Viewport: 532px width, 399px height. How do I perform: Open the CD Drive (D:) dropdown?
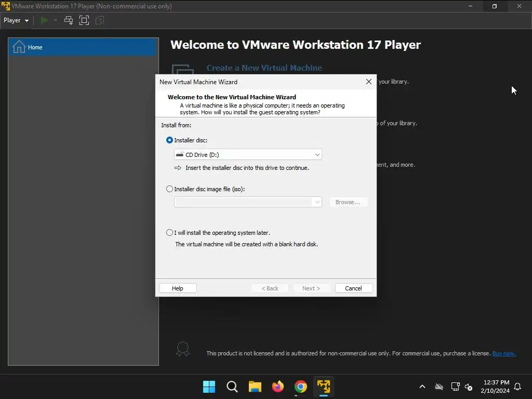(x=248, y=155)
